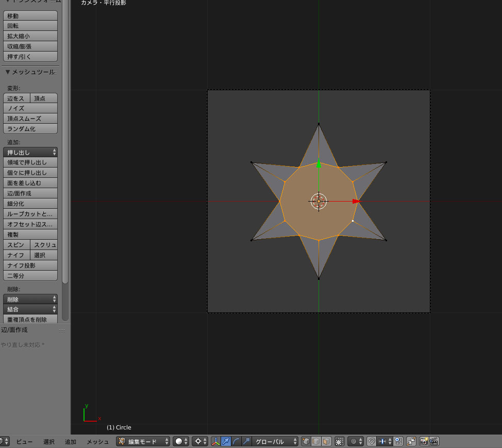Open the メッシュ menu
The width and height of the screenshot is (502, 448).
[97, 442]
